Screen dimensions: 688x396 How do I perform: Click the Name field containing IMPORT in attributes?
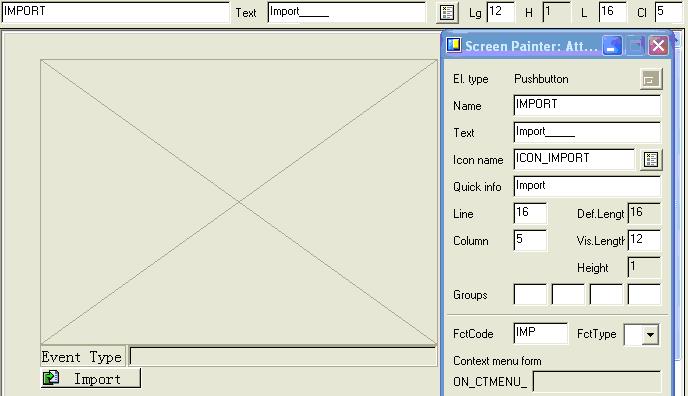[x=587, y=105]
